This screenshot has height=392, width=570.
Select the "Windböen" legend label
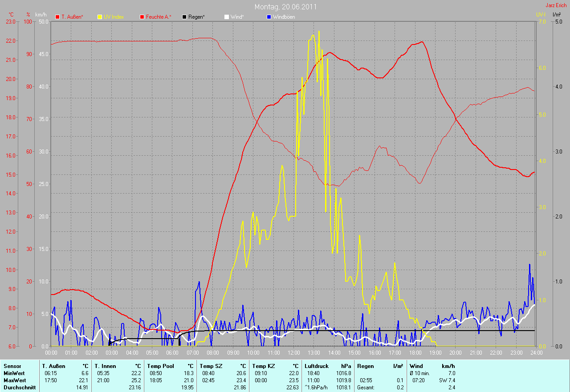pyautogui.click(x=284, y=17)
